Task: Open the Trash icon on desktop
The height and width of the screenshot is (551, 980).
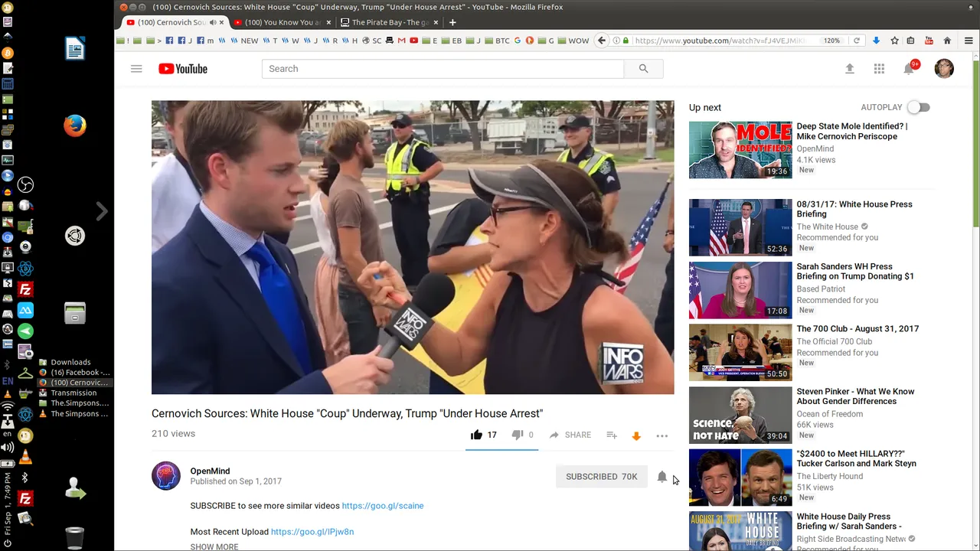Action: click(x=75, y=537)
